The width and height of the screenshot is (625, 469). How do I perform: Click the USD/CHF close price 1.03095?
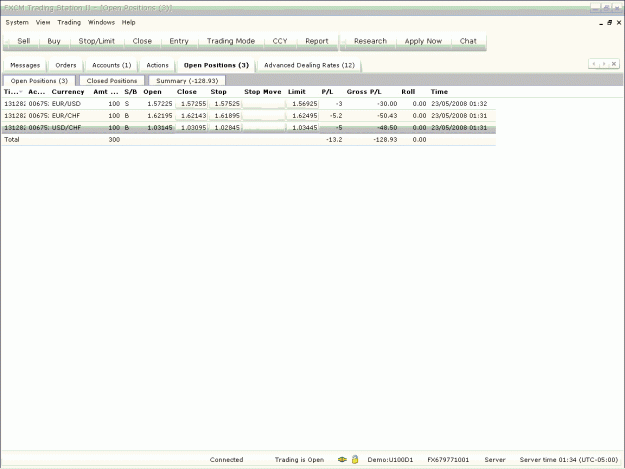(x=193, y=128)
